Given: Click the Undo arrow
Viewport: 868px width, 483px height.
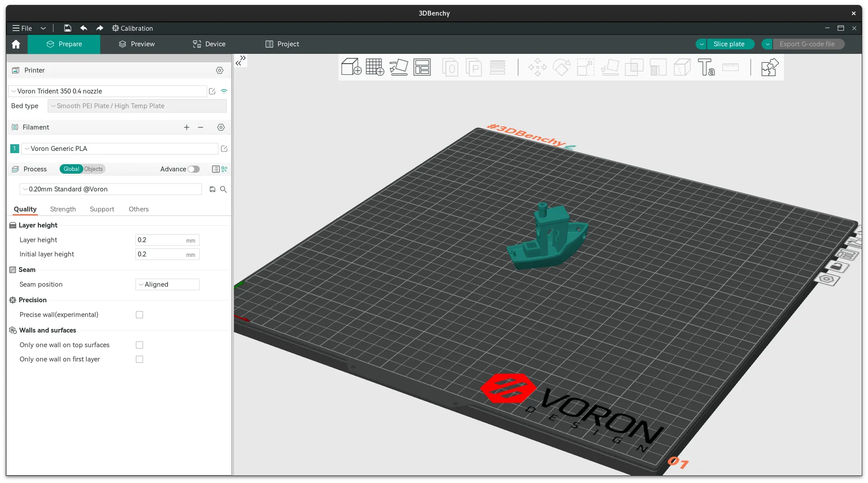Looking at the screenshot, I should (83, 28).
